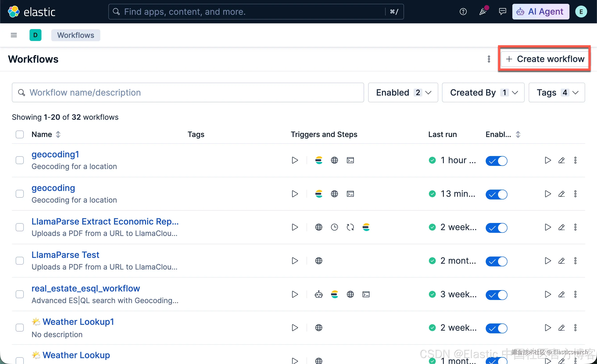Click the loop step icon in LlamaParse Extract row
597x364 pixels.
tap(350, 227)
